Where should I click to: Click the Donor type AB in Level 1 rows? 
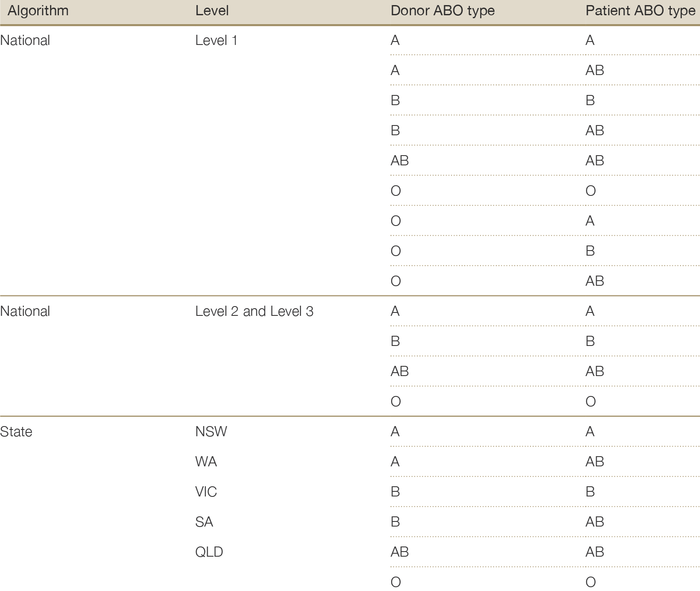[x=400, y=161]
